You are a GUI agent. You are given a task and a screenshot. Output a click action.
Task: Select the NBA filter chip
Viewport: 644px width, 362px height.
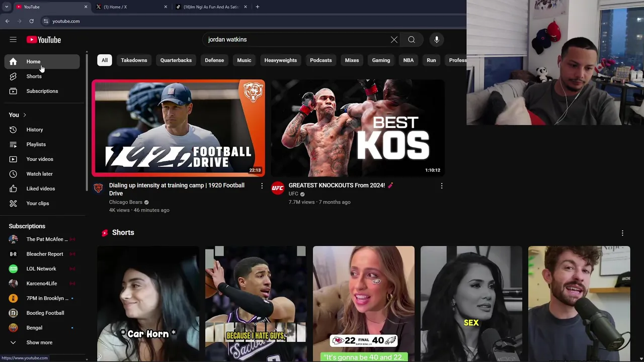point(409,60)
